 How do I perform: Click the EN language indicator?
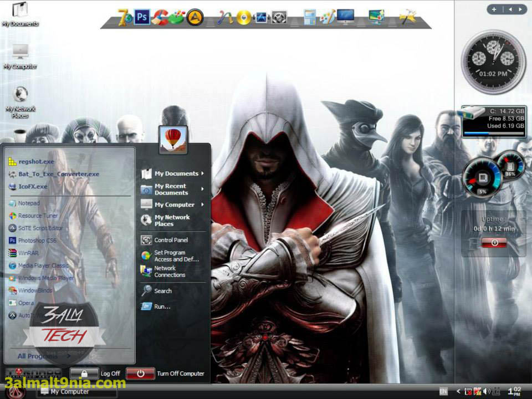coord(443,391)
